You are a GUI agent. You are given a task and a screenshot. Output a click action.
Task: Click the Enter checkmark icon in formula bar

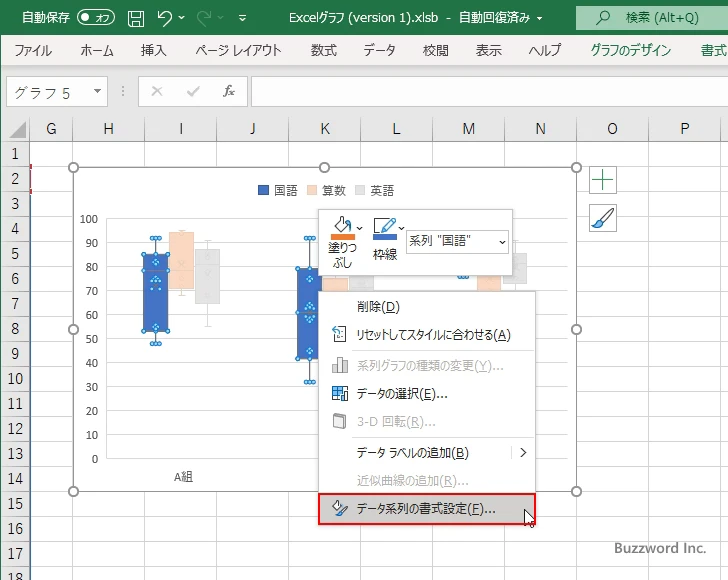tap(193, 91)
